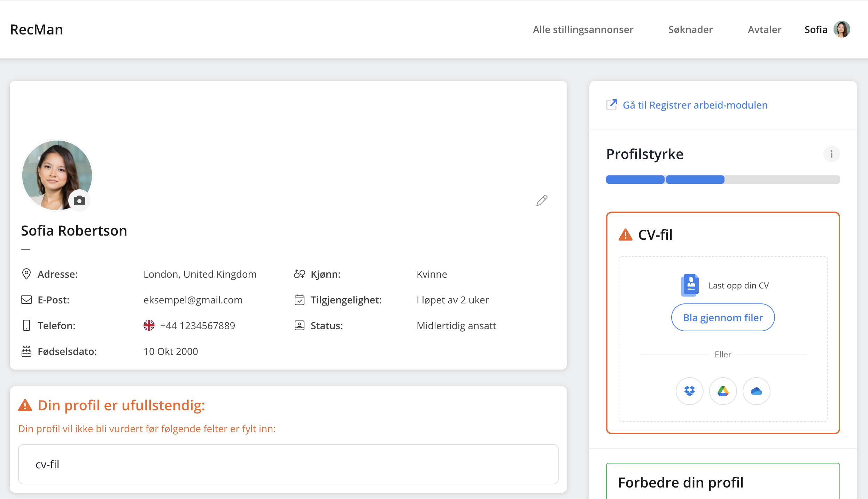
Task: Click the cv-fil missing field box
Action: coord(288,464)
